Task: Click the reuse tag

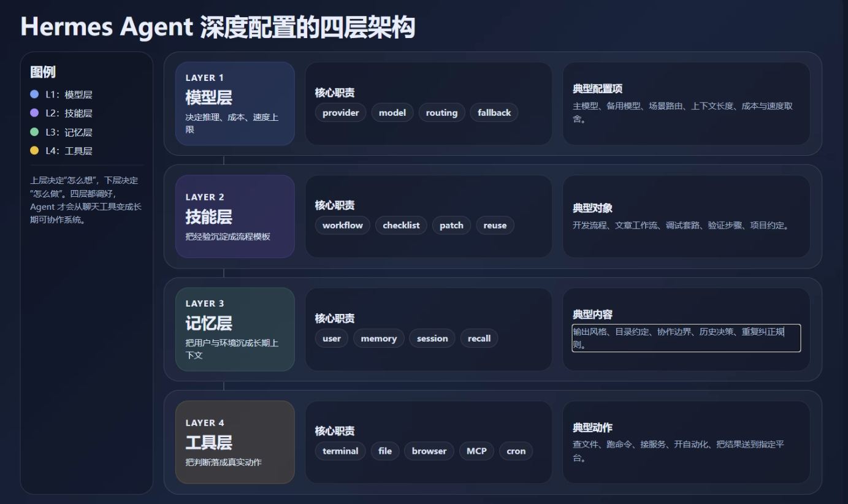Action: tap(495, 225)
